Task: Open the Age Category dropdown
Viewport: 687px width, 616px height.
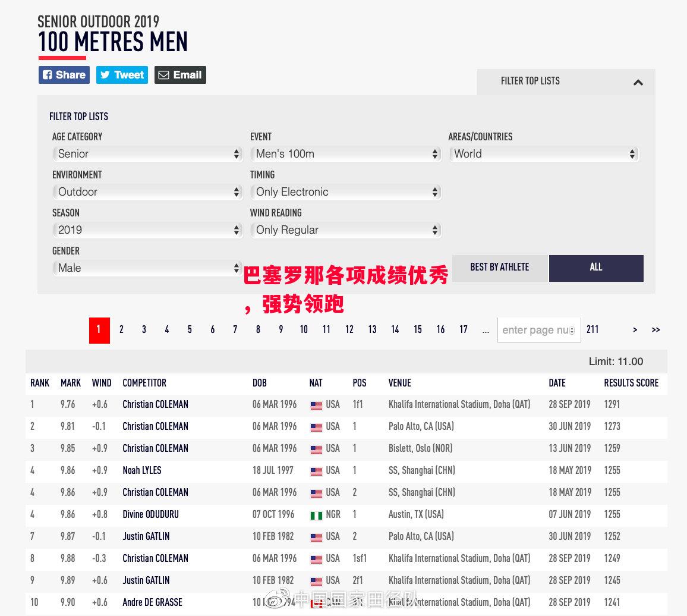Action: [147, 154]
